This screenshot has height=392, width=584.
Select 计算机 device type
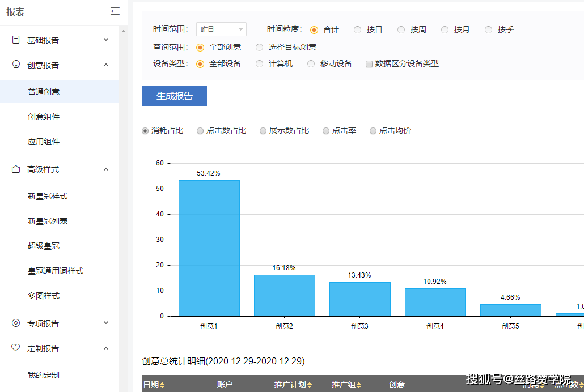click(259, 64)
